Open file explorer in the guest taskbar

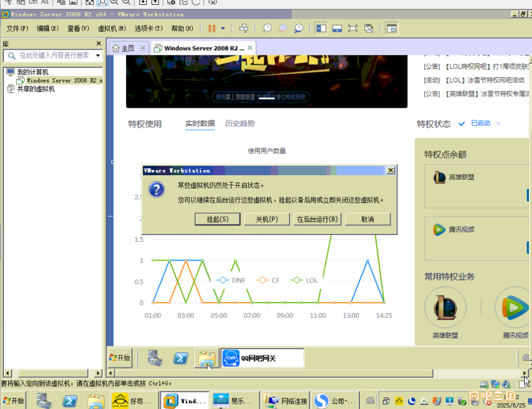click(x=207, y=358)
